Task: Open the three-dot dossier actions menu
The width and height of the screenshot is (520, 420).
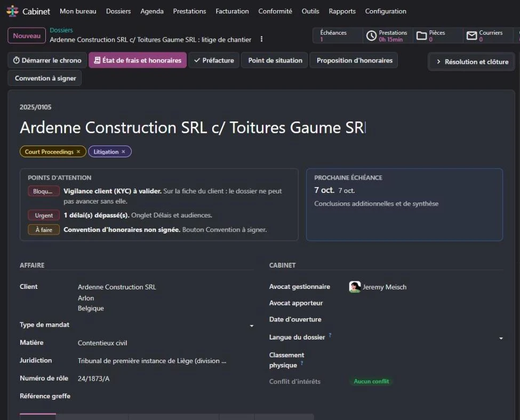Action: tap(262, 39)
